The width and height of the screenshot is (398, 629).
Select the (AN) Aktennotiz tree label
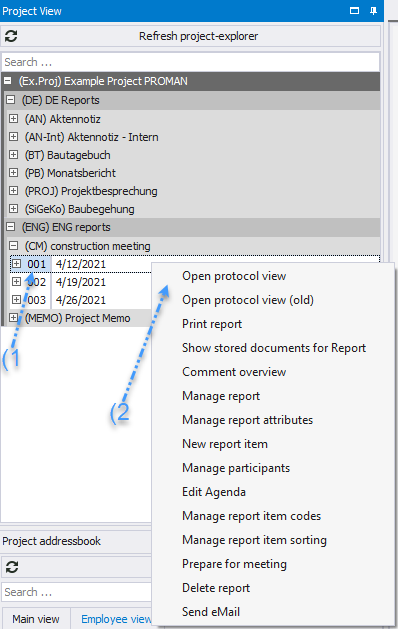(63, 119)
